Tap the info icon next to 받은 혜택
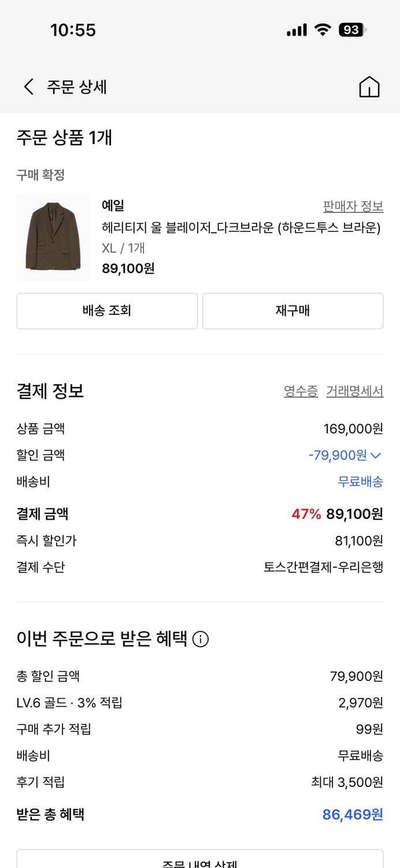Image resolution: width=400 pixels, height=868 pixels. 199,639
